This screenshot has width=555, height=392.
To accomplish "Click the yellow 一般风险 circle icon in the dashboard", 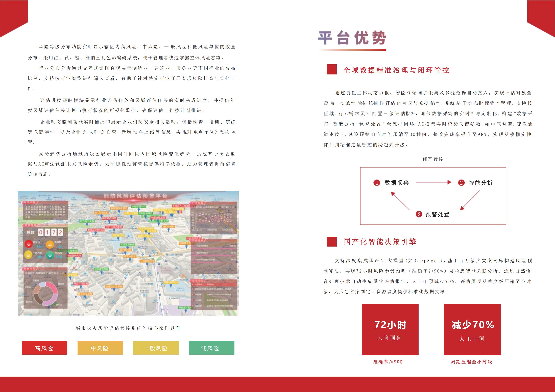I will 28,255.
